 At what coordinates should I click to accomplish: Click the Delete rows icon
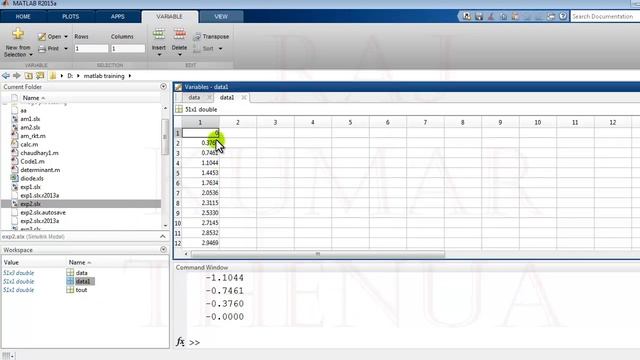coord(180,34)
